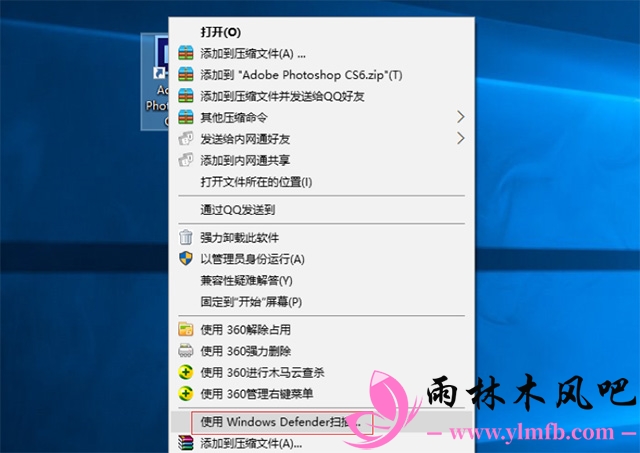Click the Adobe Photoshop CS6 desktop shortcut icon
640x453 pixels.
pos(155,82)
